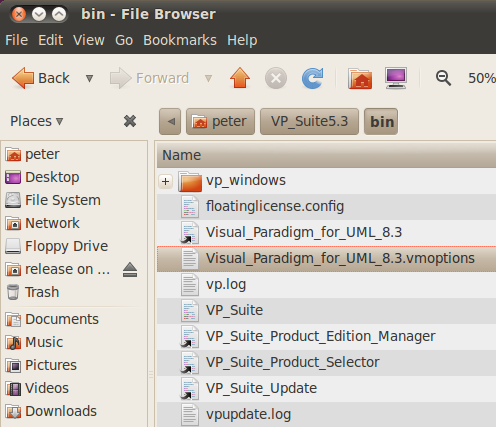This screenshot has width=496, height=427.
Task: Open Pictures bookmark in sidebar
Action: coord(41,365)
